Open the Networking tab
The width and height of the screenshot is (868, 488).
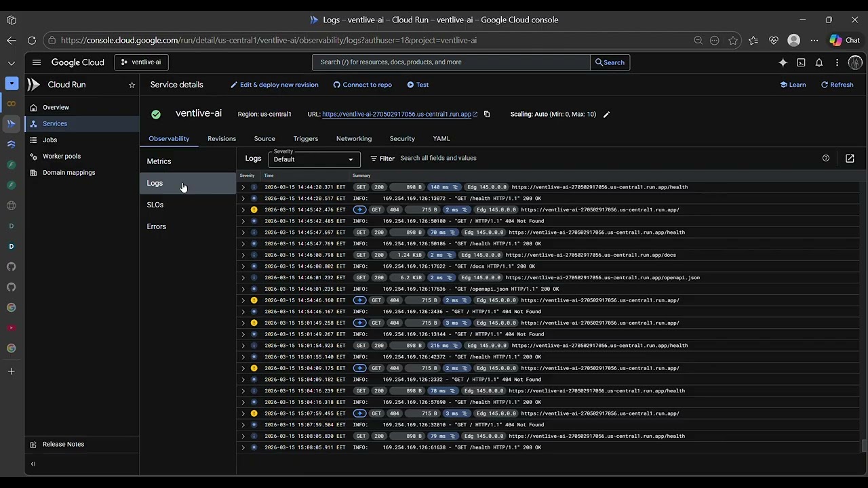point(354,138)
